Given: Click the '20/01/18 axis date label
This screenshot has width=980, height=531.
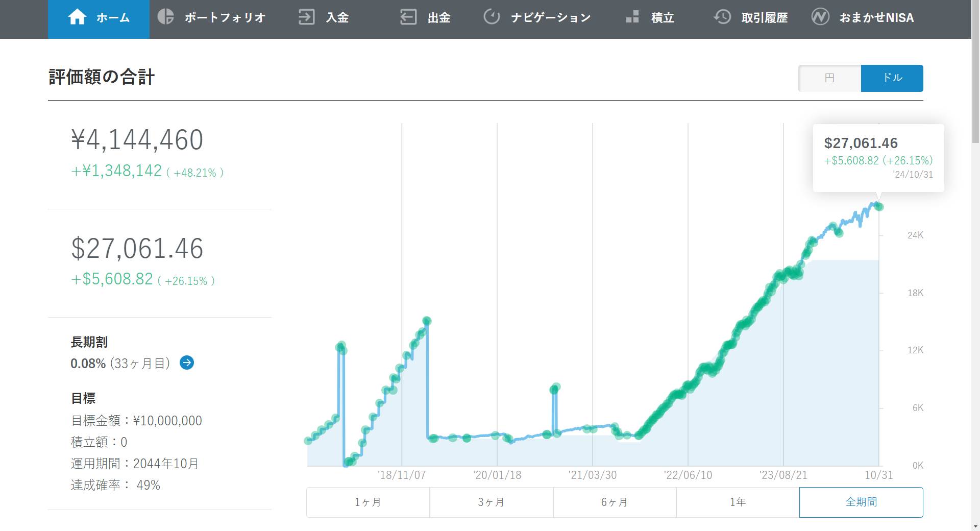Looking at the screenshot, I should pyautogui.click(x=497, y=475).
